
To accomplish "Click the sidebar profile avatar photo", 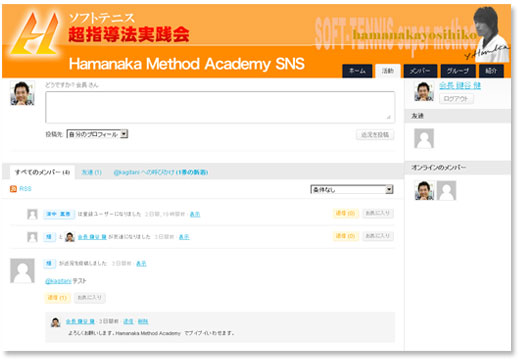I will (424, 91).
